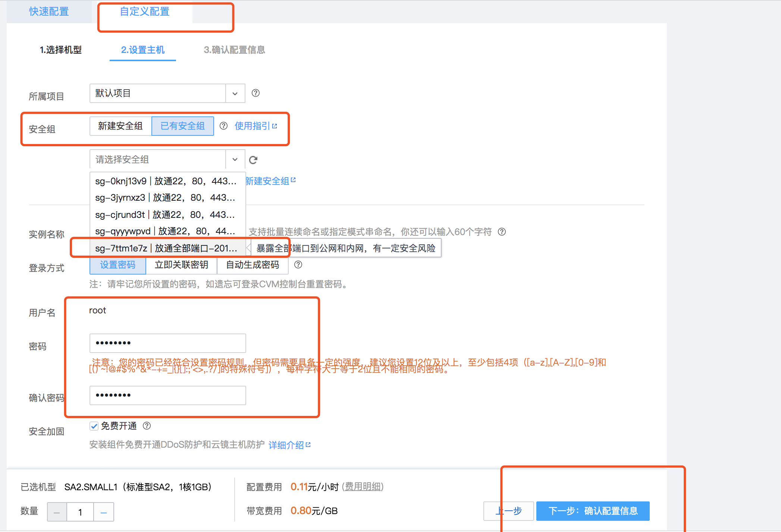This screenshot has width=781, height=532.
Task: Click help icon next to 默认项目 dropdown
Action: click(x=255, y=93)
